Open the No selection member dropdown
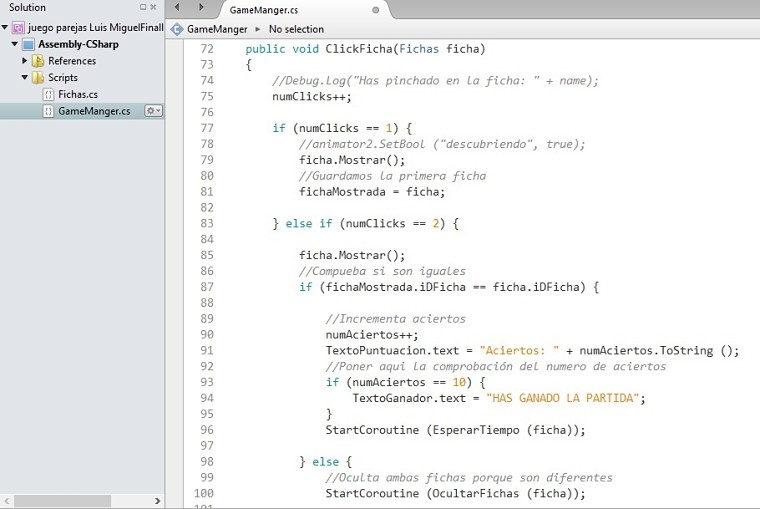 click(x=296, y=30)
